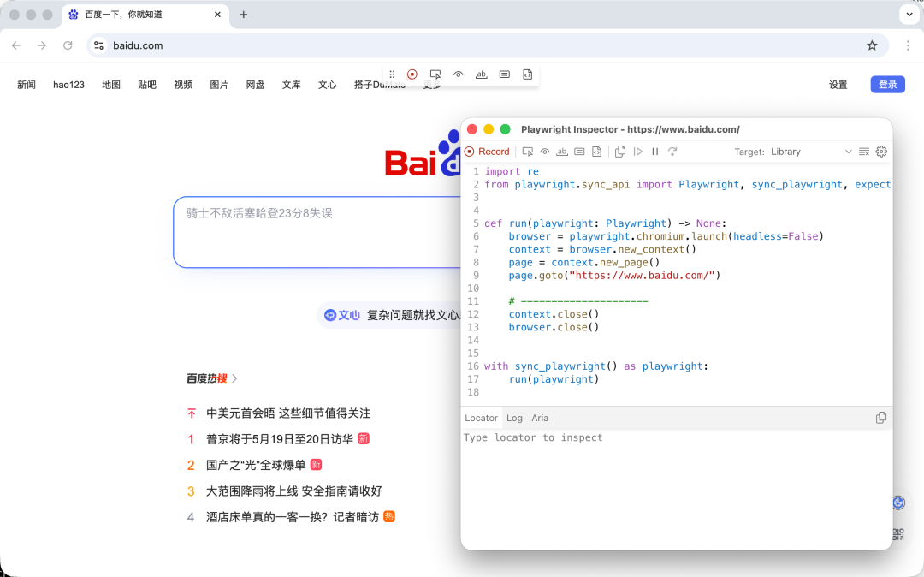The image size is (924, 577).
Task: Close the 百度一下 tab
Action: pos(217,15)
